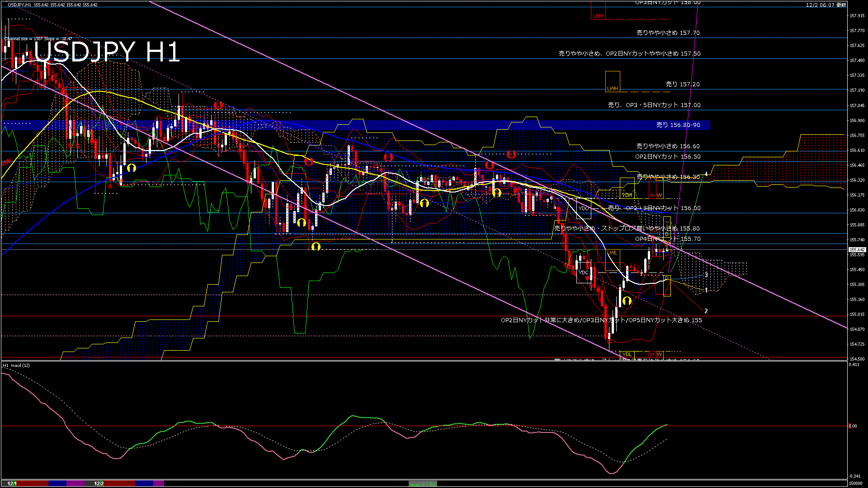The width and height of the screenshot is (868, 488).
Task: Click the red circle near 157.04
Action: [x=218, y=105]
